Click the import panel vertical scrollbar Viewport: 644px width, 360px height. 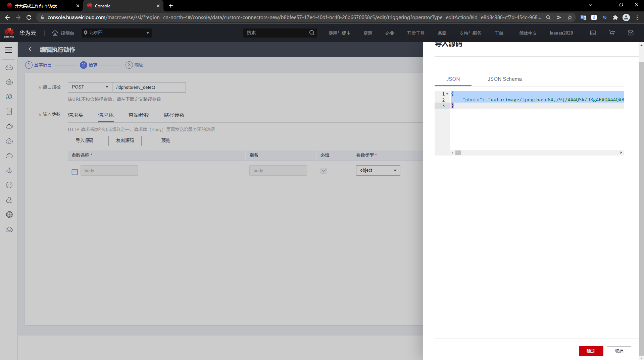coord(641,208)
